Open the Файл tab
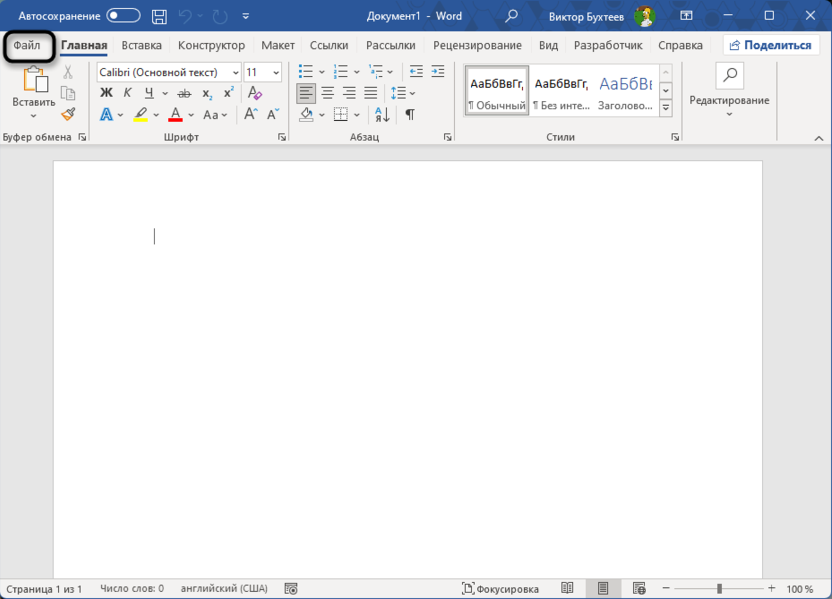The image size is (832, 599). tap(27, 45)
